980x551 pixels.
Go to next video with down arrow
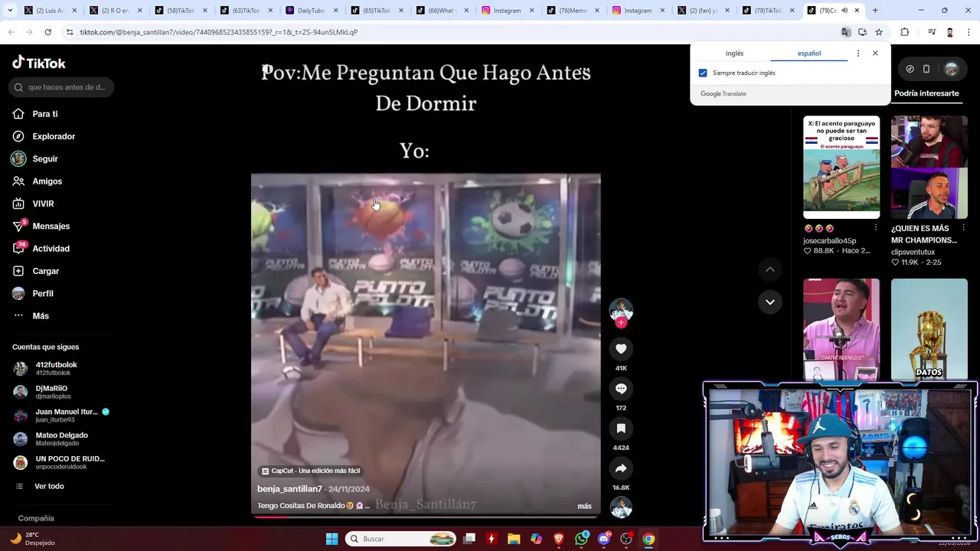click(770, 302)
